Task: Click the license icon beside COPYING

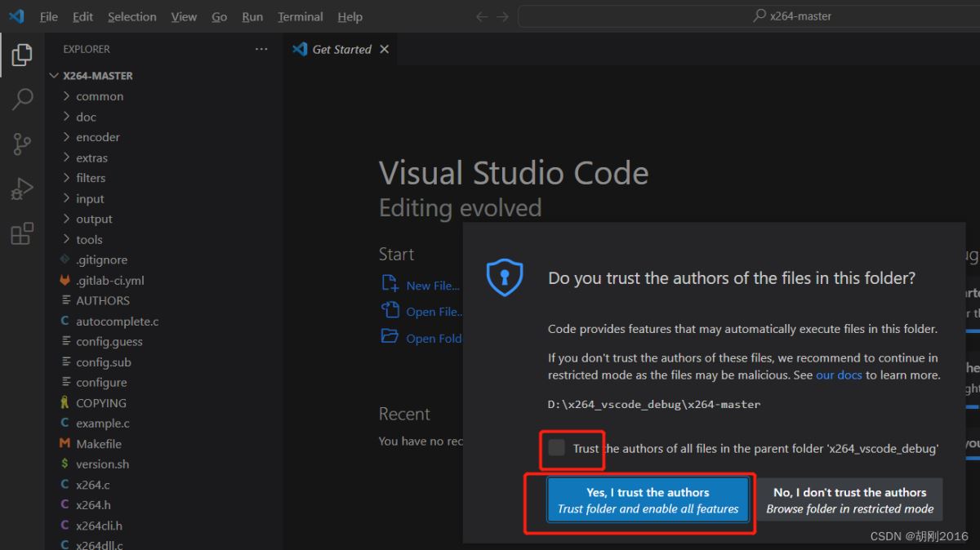Action: click(65, 402)
